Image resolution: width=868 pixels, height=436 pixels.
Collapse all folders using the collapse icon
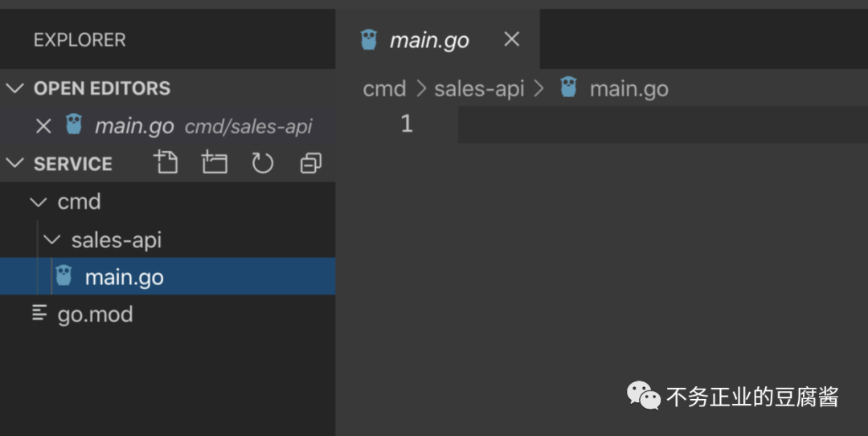tap(310, 163)
